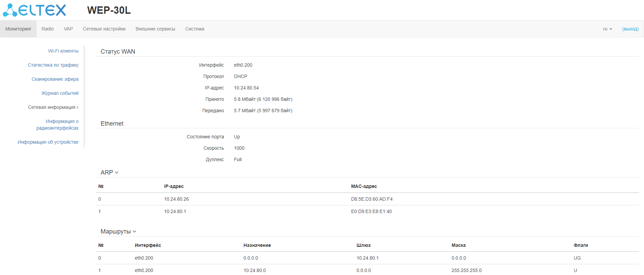Open Wi-Fi клиенты page
The image size is (644, 275).
(63, 51)
